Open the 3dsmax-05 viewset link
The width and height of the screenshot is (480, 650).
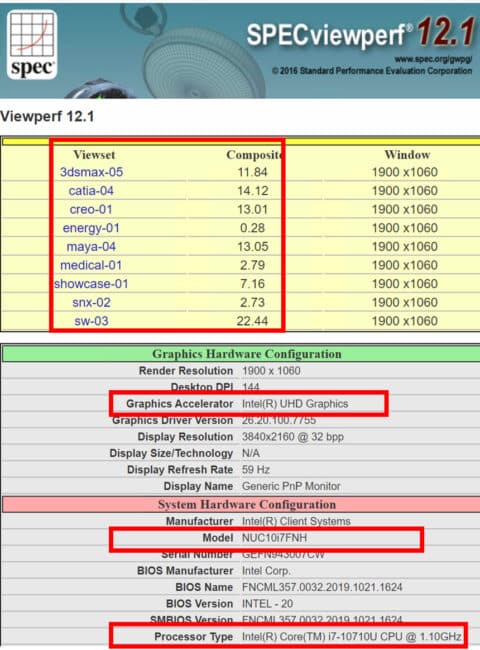tap(91, 172)
